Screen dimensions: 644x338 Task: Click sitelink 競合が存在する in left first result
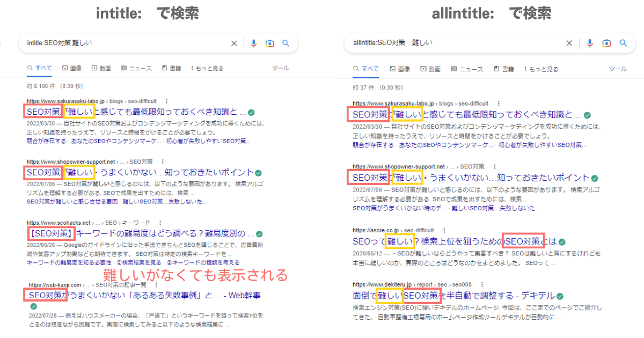point(46,141)
